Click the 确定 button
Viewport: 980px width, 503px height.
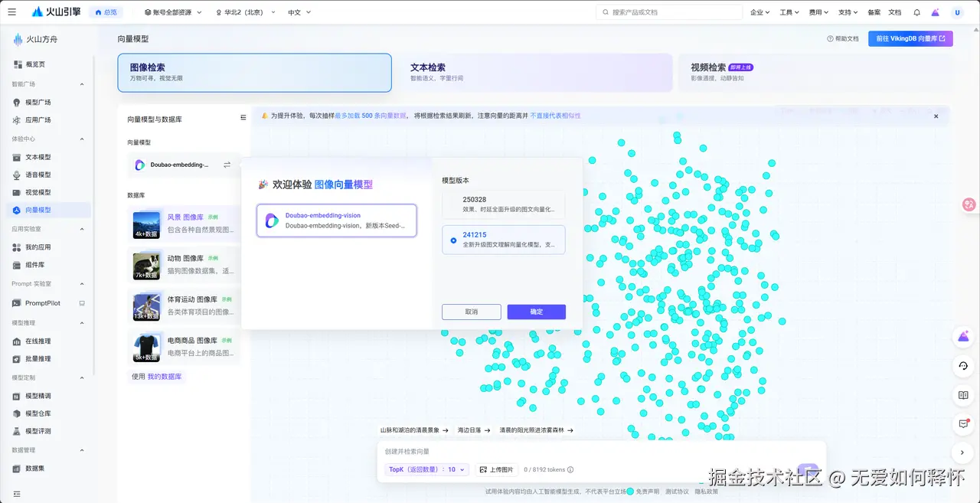536,312
